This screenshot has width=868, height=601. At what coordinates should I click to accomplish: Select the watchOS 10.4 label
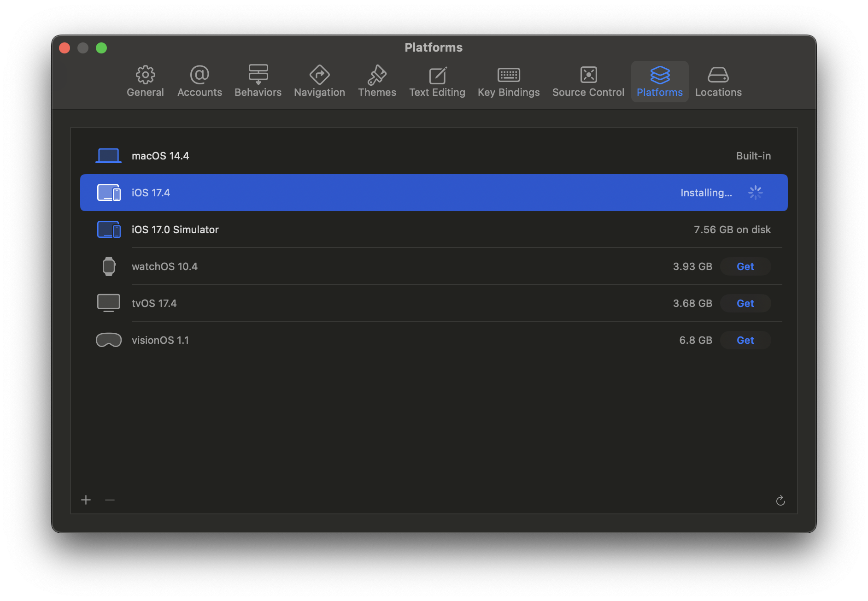click(164, 266)
